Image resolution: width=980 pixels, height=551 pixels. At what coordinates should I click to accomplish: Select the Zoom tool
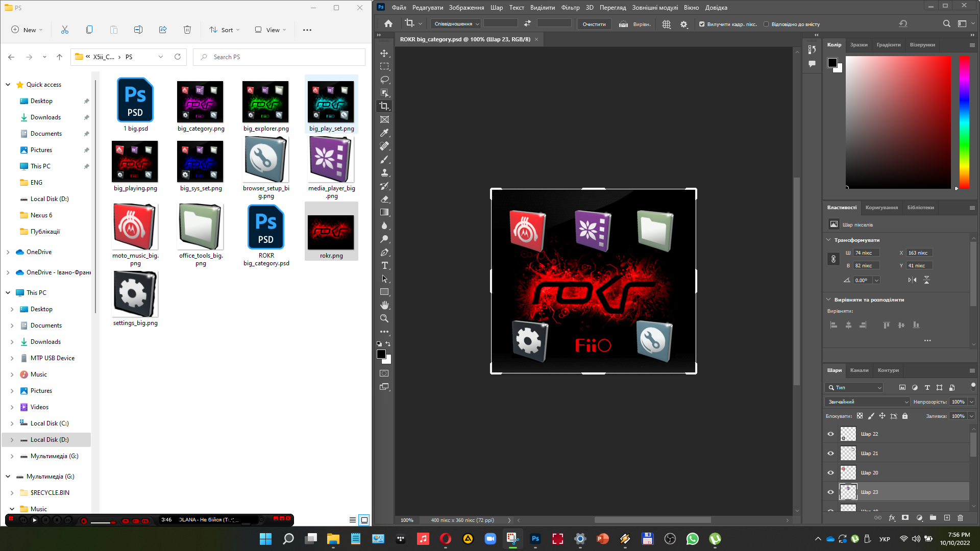[384, 318]
